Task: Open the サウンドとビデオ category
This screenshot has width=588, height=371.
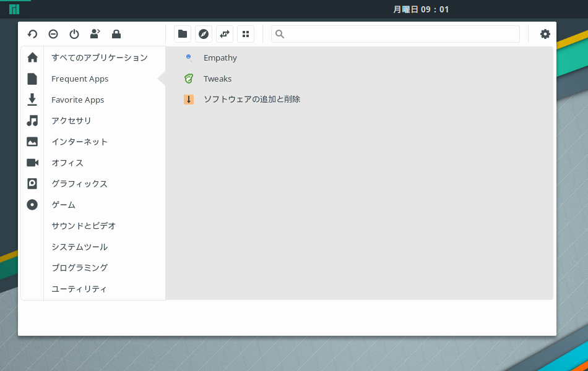Action: click(84, 226)
